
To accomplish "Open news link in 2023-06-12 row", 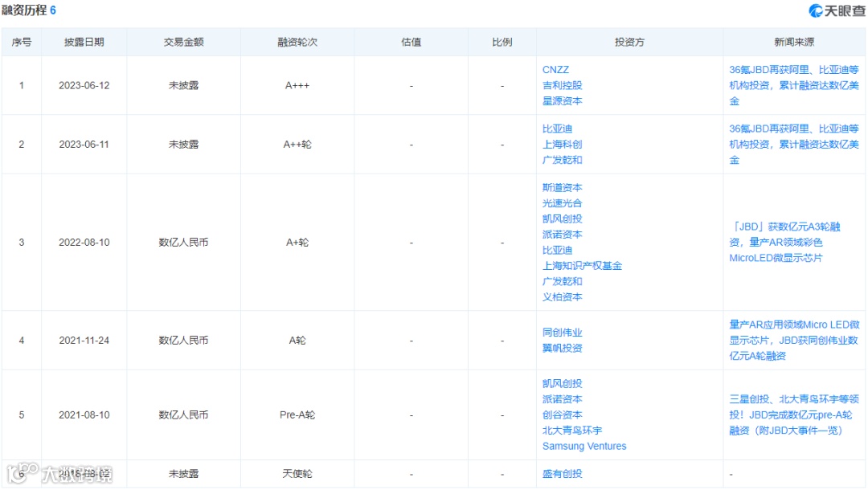I will (793, 85).
